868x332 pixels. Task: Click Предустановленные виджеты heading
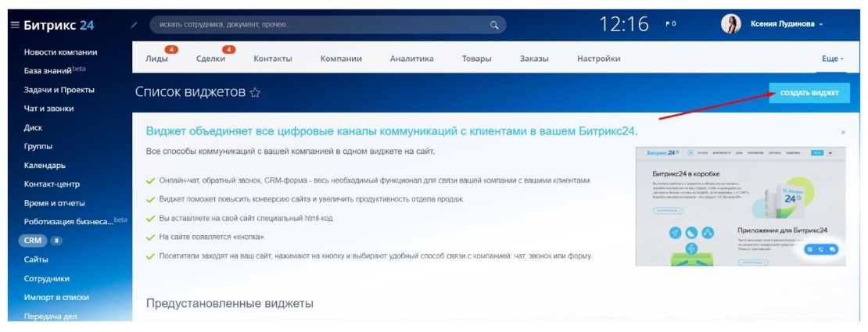click(230, 304)
